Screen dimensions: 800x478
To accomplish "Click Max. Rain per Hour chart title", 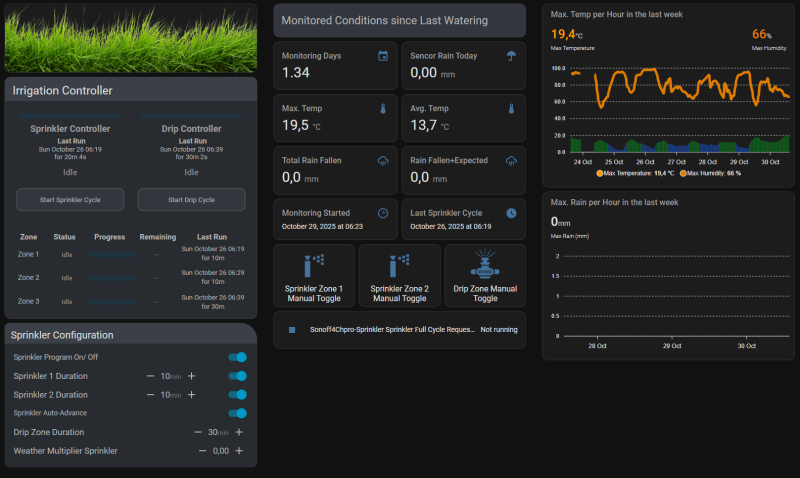I will [614, 203].
